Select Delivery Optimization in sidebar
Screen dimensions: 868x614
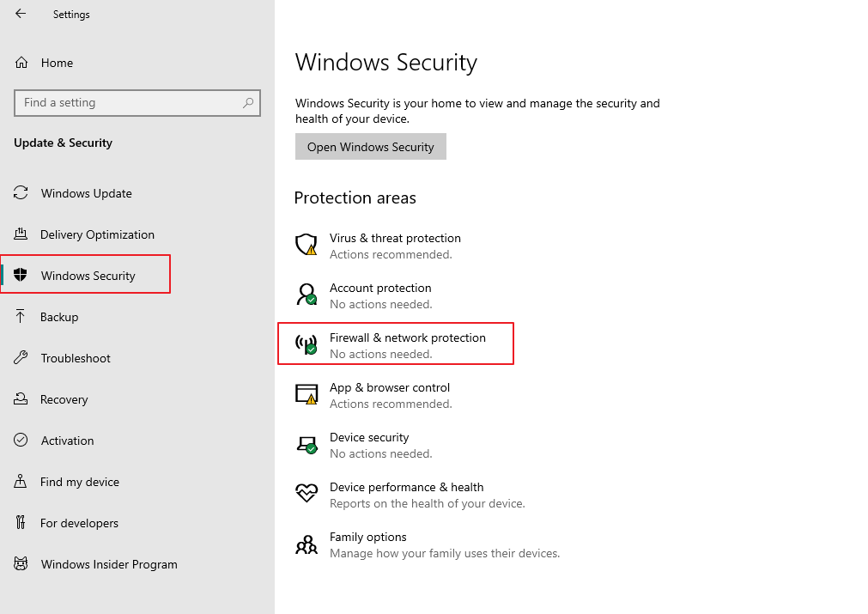click(97, 234)
